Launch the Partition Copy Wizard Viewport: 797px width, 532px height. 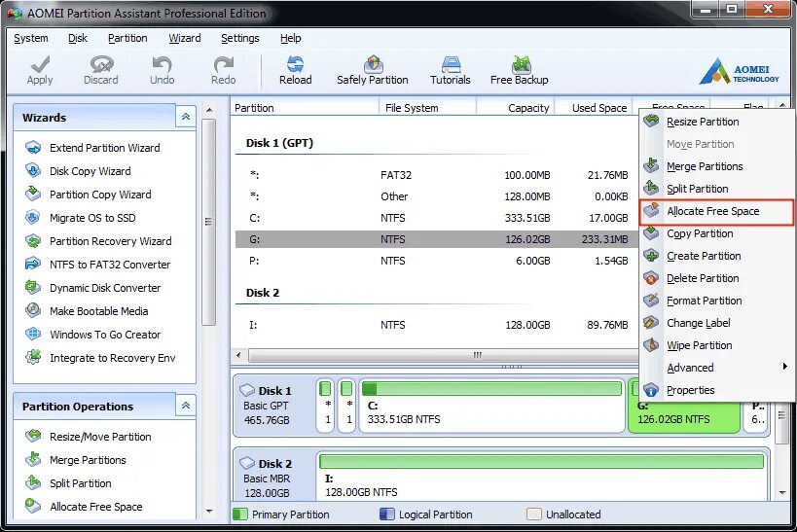pyautogui.click(x=100, y=195)
